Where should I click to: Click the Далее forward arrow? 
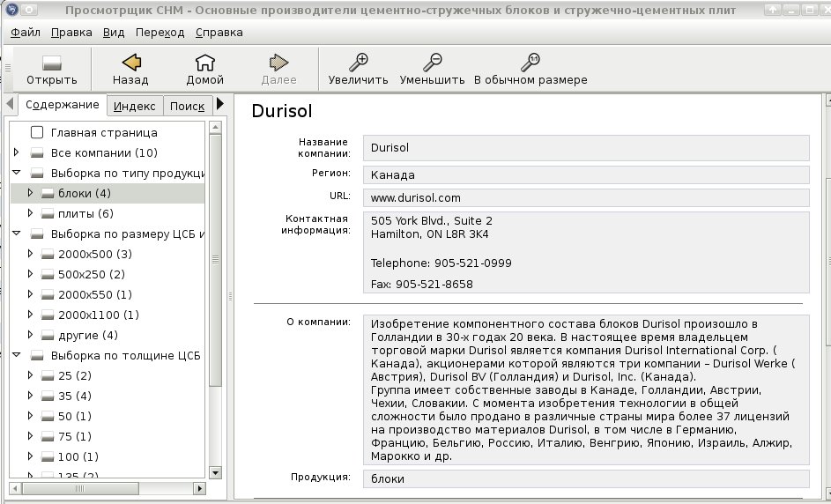click(x=278, y=63)
